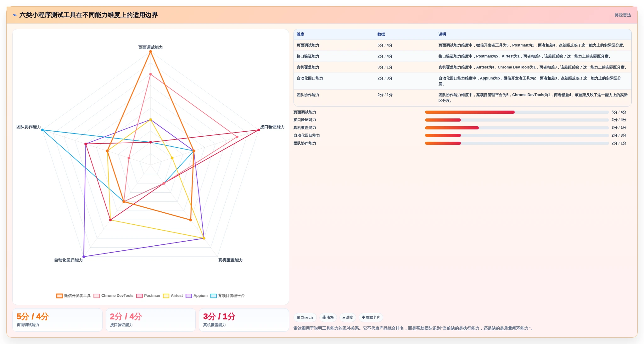Viewport: 644px width, 344px height.
Task: Click the 页面调试能力 progress bar
Action: [x=517, y=112]
